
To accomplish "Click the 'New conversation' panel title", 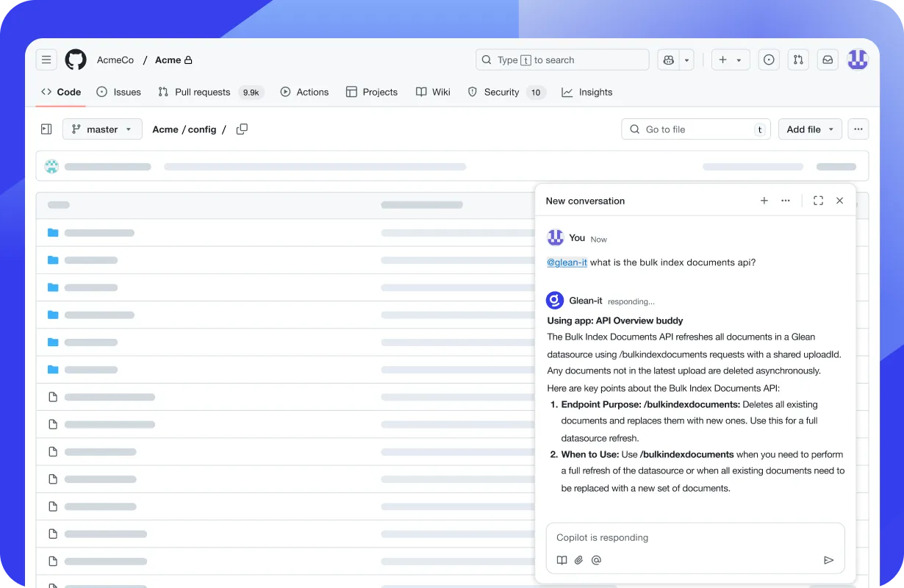I will coord(585,201).
